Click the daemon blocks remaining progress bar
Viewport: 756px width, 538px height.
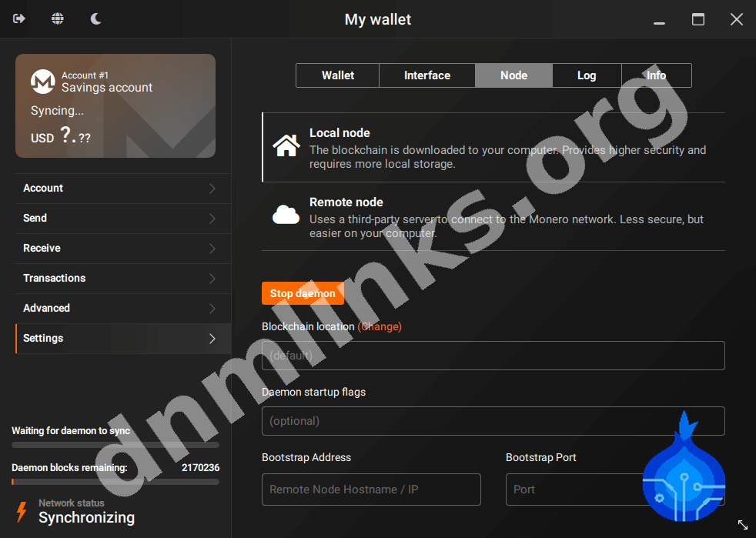point(115,482)
